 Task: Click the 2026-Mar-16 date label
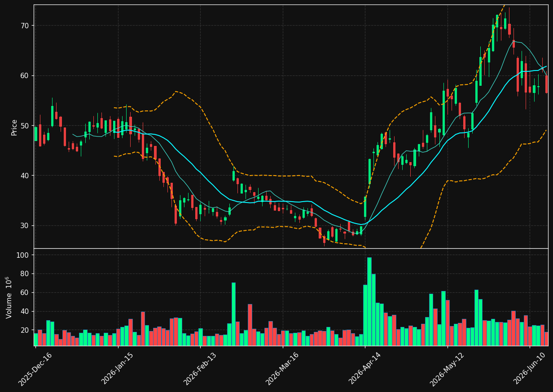[283, 369]
